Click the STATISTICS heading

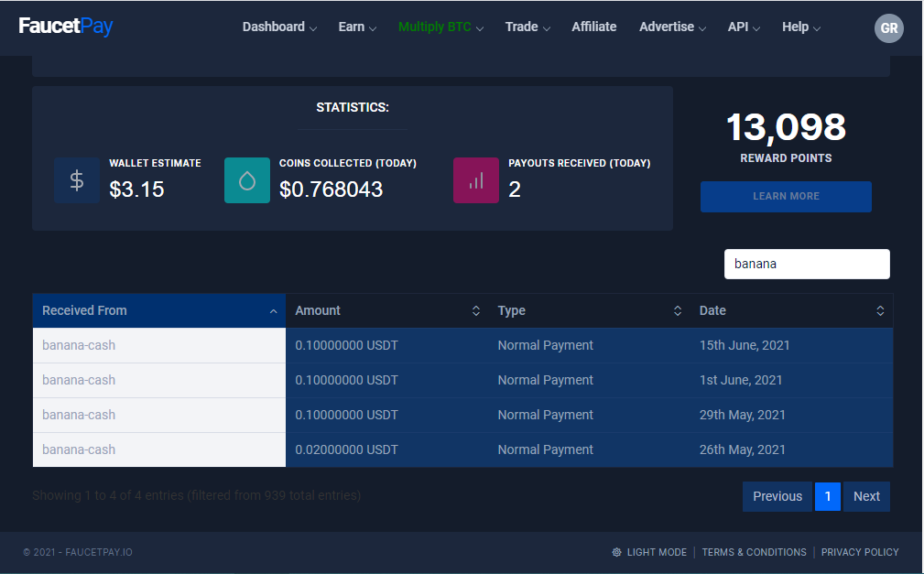click(353, 107)
